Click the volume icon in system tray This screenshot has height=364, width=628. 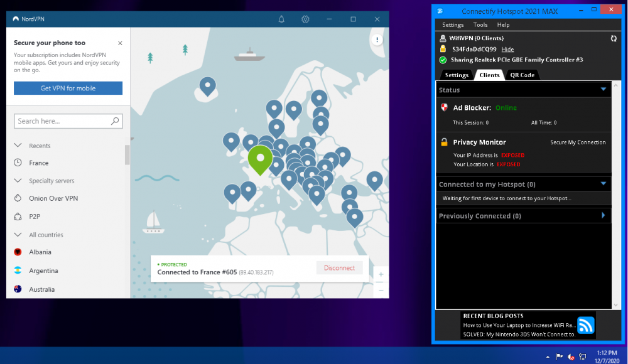point(571,356)
